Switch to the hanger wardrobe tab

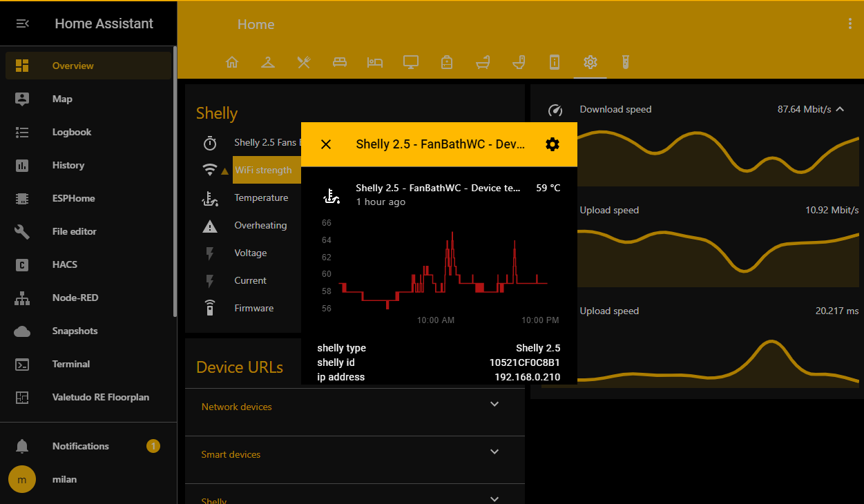coord(268,62)
